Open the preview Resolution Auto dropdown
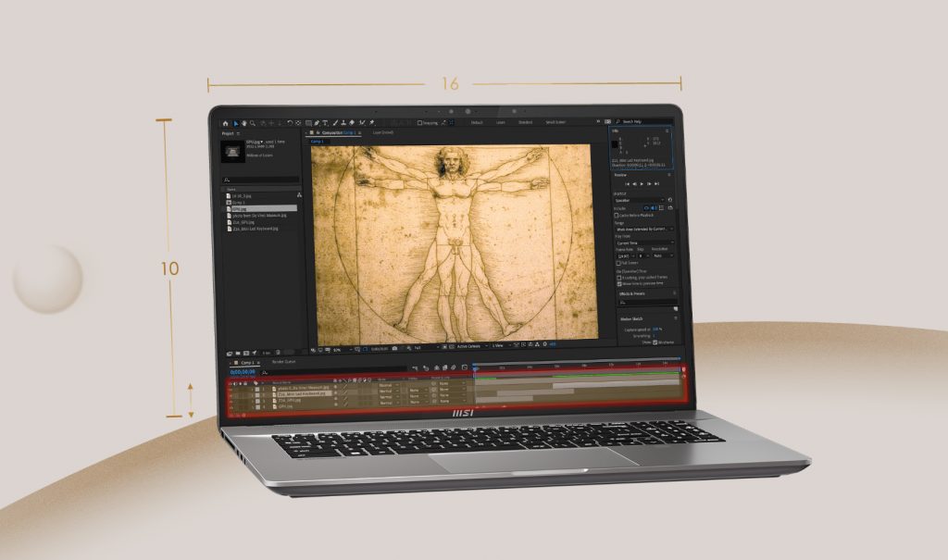 (x=663, y=255)
